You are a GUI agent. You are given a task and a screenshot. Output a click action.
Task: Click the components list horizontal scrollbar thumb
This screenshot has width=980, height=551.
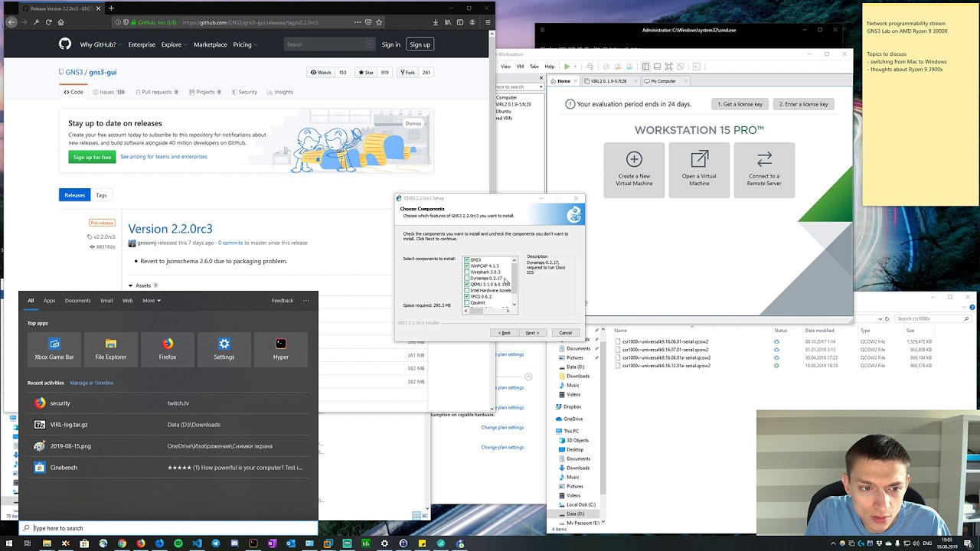[x=476, y=311]
